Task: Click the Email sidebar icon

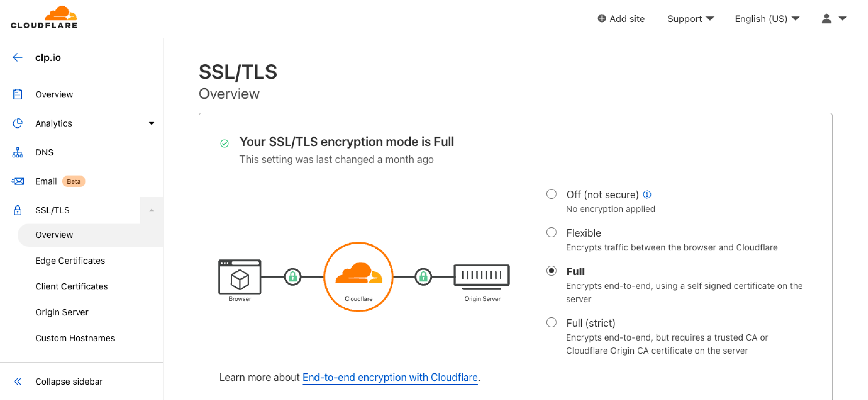Action: pos(18,181)
